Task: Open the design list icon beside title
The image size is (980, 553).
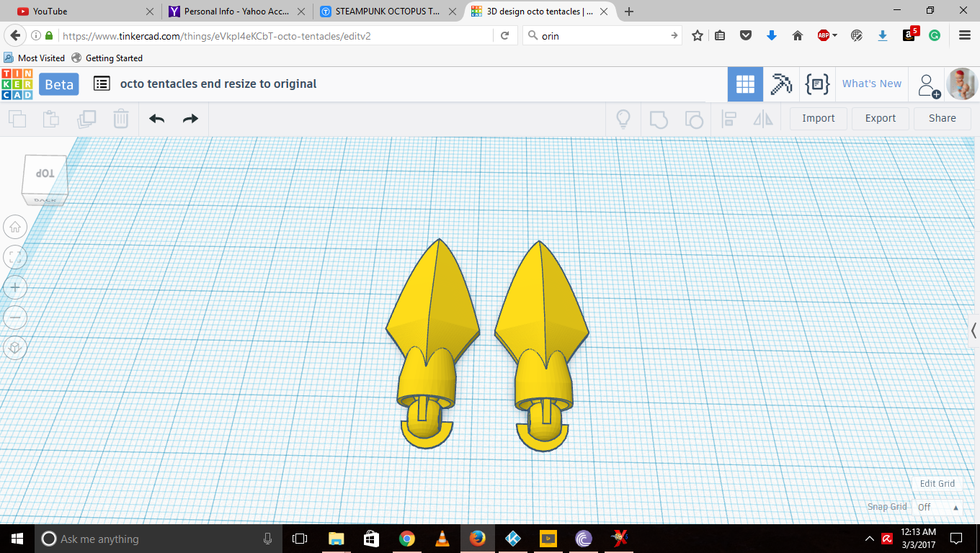Action: tap(102, 84)
